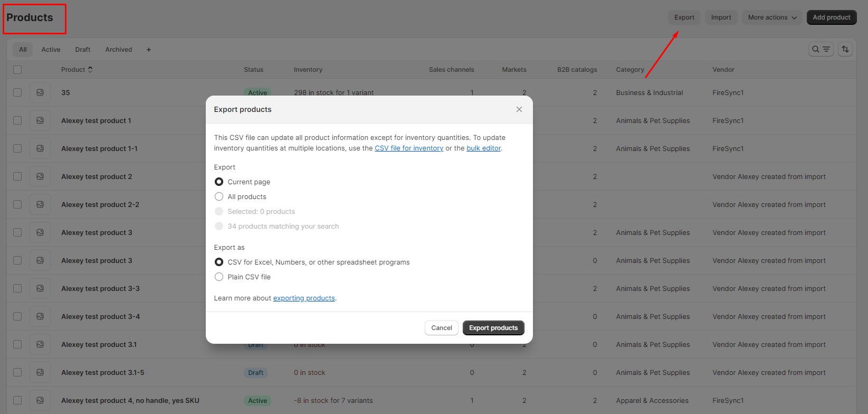Open the More actions dropdown
The image size is (868, 414).
pos(771,17)
